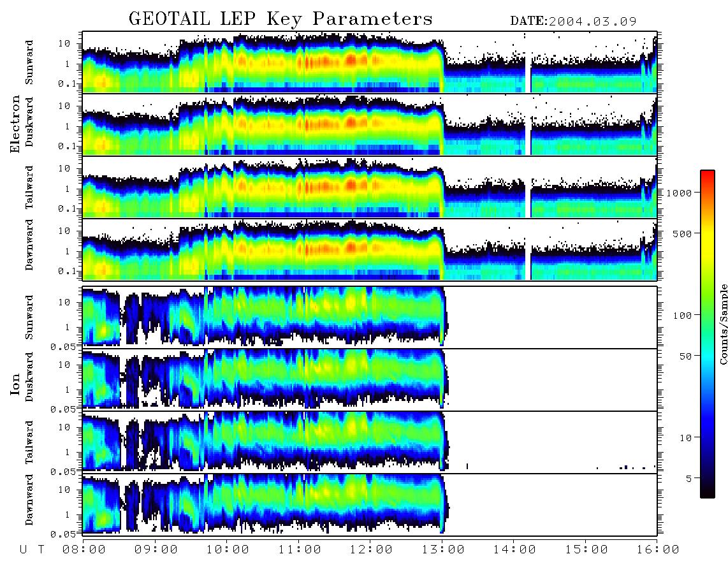Click the 0.1 tick of Electron Dawnward axis
Image resolution: width=728 pixels, height=561 pixels.
coord(67,271)
